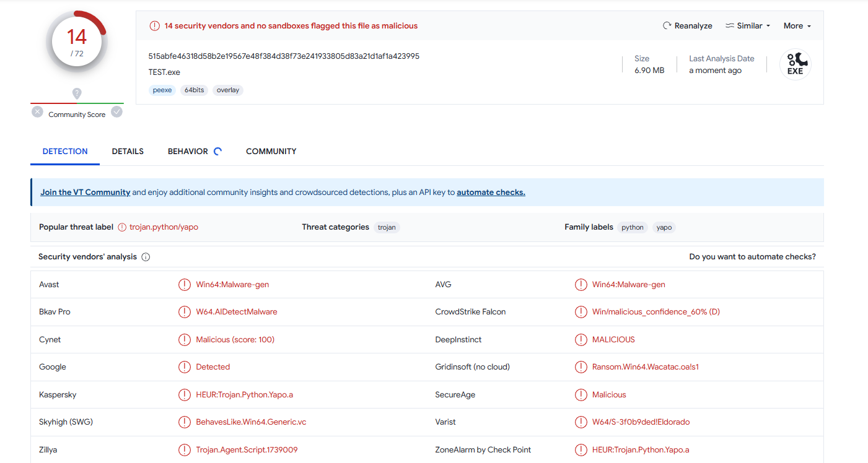Click the EXE file type icon
This screenshot has height=463, width=868.
(x=795, y=64)
